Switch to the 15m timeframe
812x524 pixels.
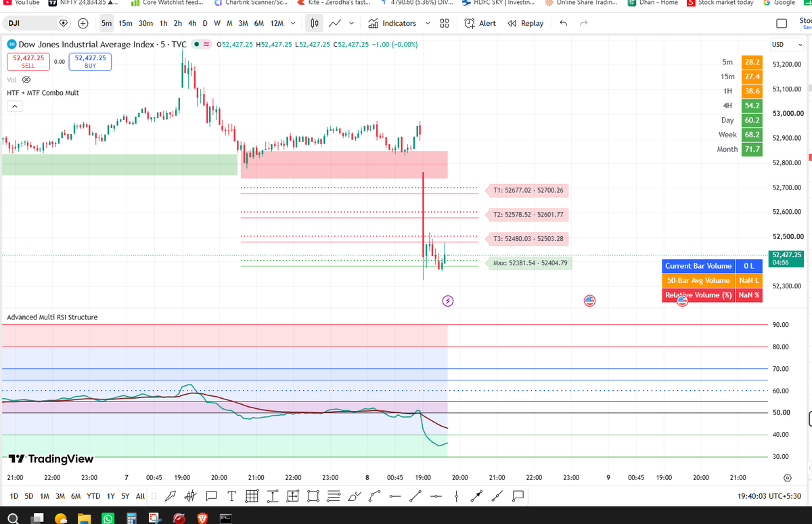pos(125,23)
